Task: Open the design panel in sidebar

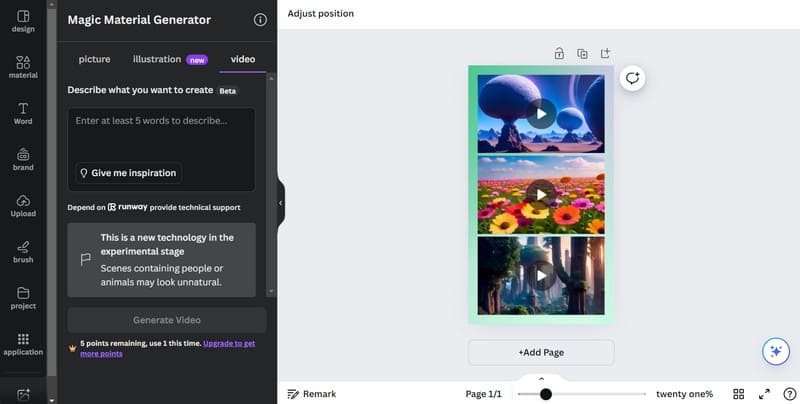Action: coord(23,21)
